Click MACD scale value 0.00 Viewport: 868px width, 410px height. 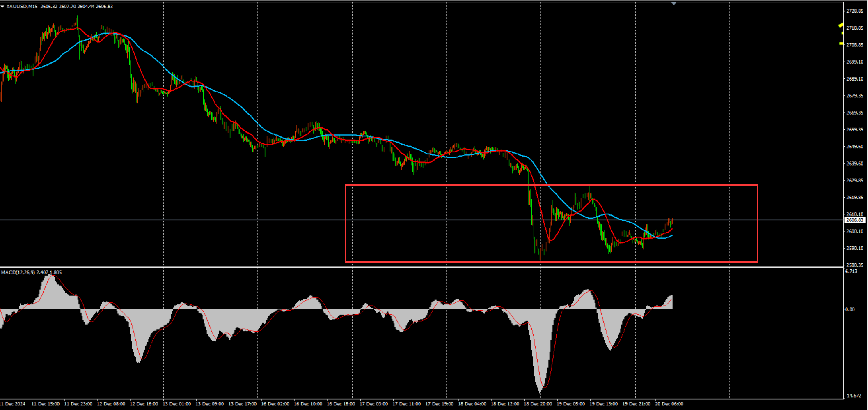click(x=850, y=309)
